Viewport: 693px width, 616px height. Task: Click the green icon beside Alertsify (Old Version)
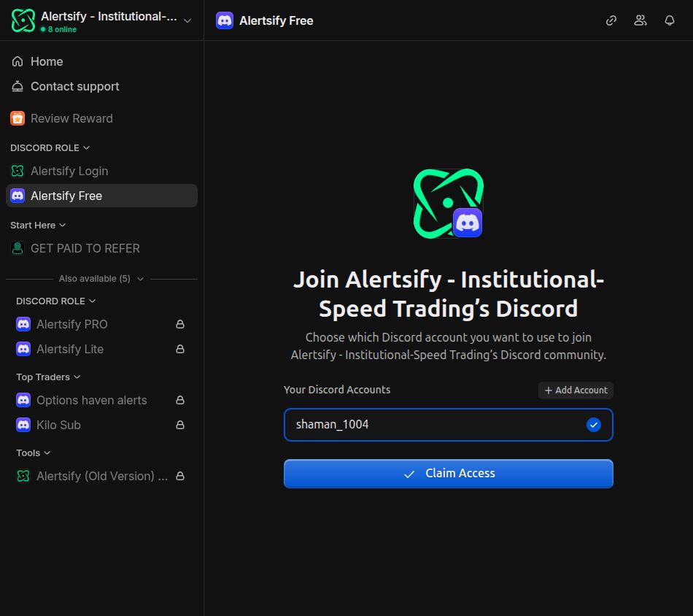click(23, 477)
